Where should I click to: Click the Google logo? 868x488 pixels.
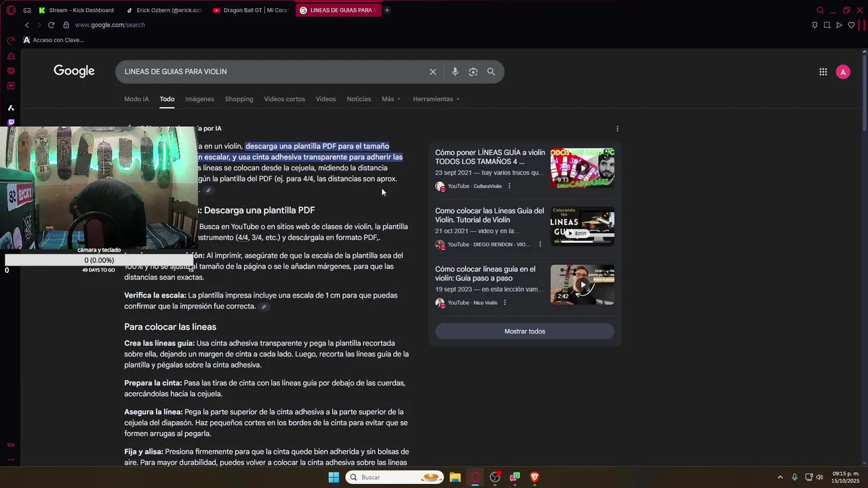[74, 71]
